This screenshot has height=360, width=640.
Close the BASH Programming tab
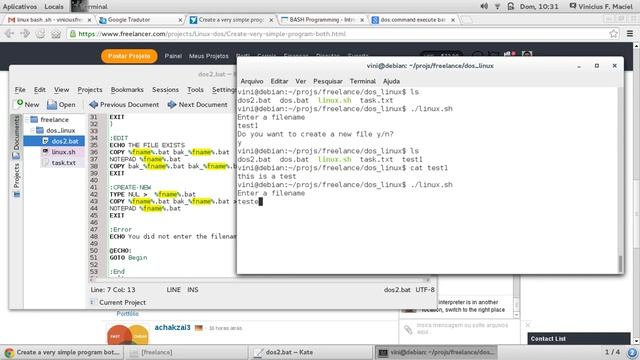tap(362, 20)
